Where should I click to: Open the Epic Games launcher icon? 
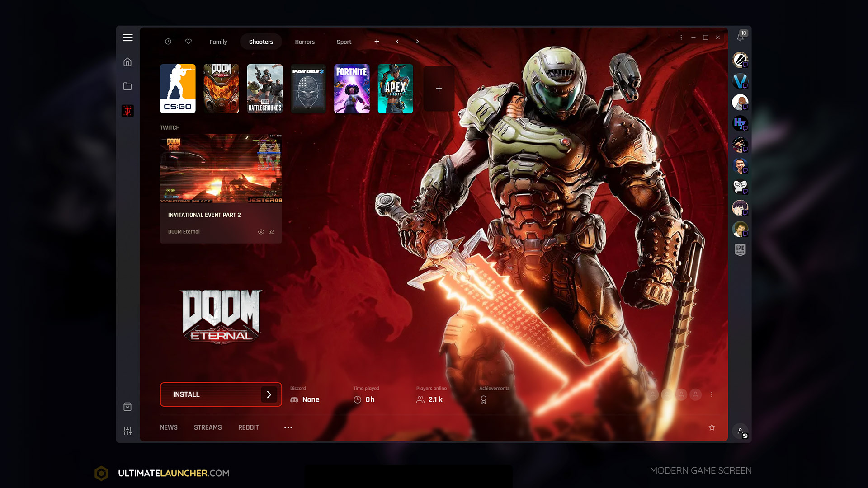[740, 250]
